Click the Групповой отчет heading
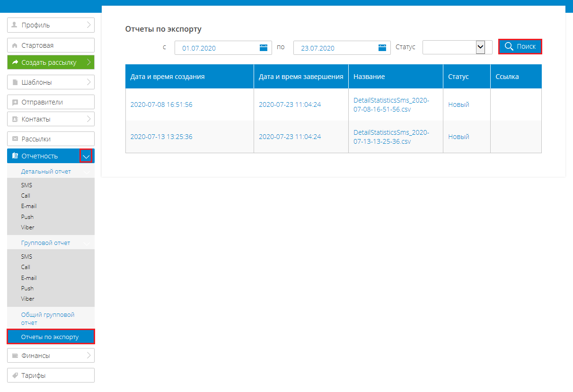The height and width of the screenshot is (392, 573). tap(45, 243)
